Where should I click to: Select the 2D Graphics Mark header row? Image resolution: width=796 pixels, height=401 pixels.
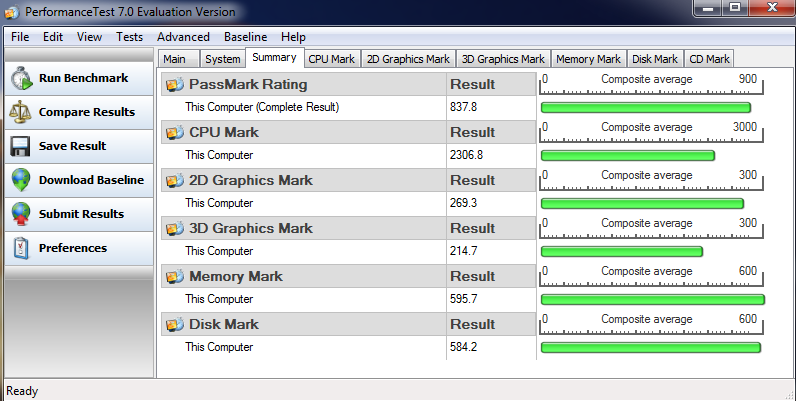click(349, 180)
